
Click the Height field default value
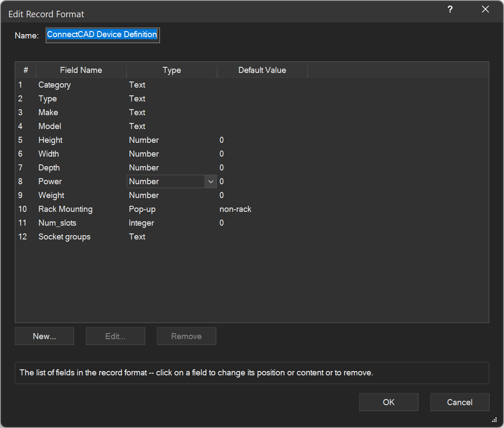(x=222, y=140)
